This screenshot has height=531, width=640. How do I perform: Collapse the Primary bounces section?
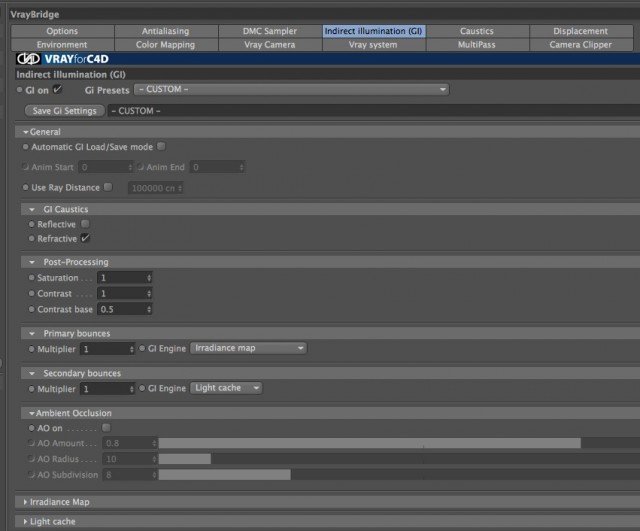(32, 334)
